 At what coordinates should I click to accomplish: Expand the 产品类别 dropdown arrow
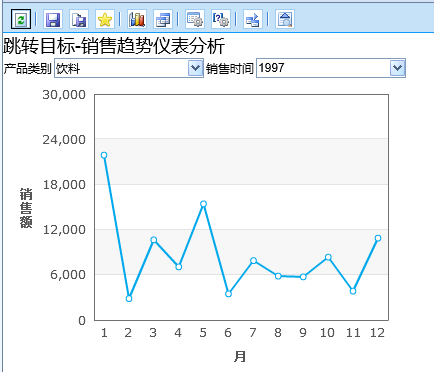(x=195, y=68)
